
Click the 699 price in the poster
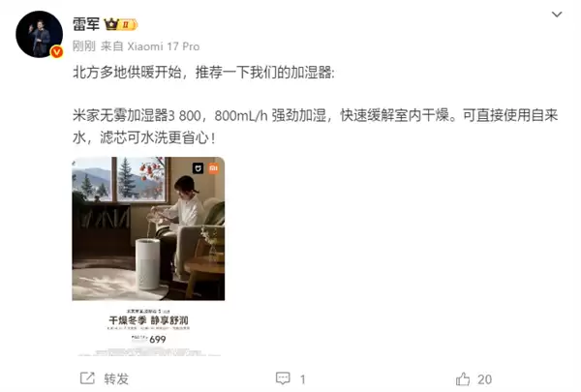[x=158, y=339]
